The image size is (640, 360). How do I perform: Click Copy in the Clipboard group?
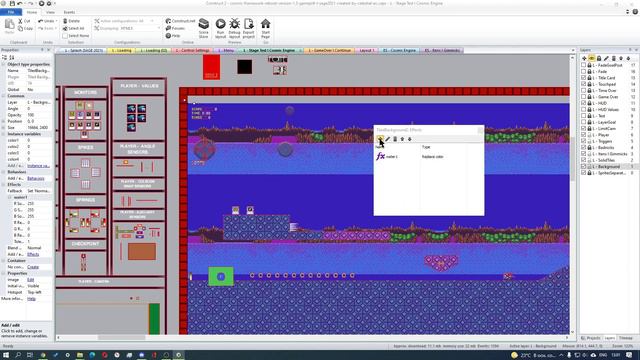pyautogui.click(x=25, y=28)
